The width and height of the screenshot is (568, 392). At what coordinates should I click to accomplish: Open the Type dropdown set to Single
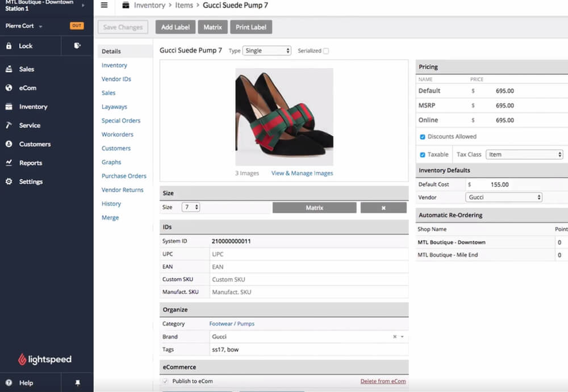coord(267,50)
